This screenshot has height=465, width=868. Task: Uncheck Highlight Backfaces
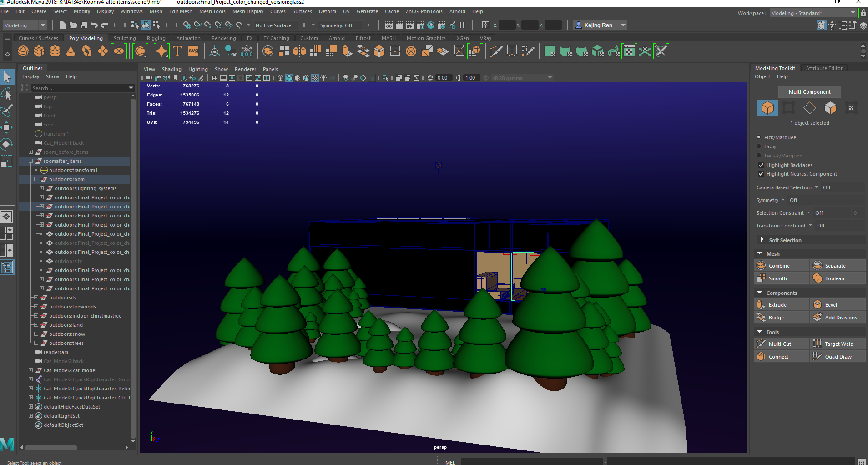(x=761, y=165)
